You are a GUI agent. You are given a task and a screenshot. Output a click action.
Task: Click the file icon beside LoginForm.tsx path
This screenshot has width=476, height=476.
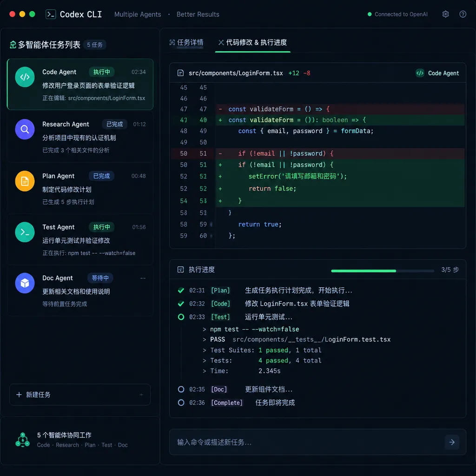(180, 73)
